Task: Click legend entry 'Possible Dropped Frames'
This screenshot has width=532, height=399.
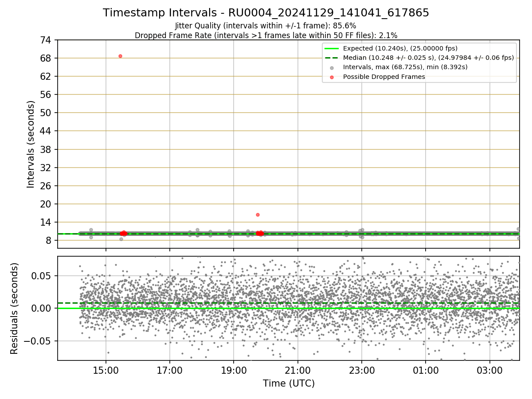Action: tap(384, 77)
